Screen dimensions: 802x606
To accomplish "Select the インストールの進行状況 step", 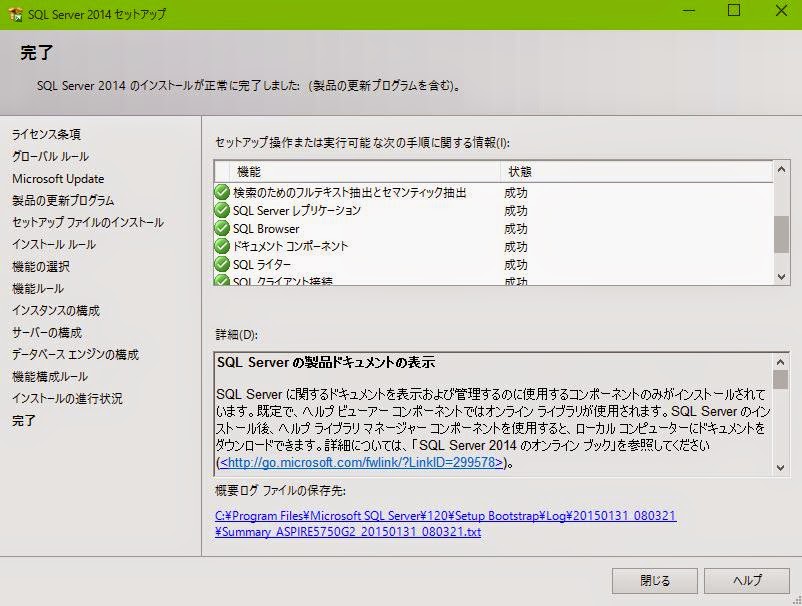I will (67, 398).
